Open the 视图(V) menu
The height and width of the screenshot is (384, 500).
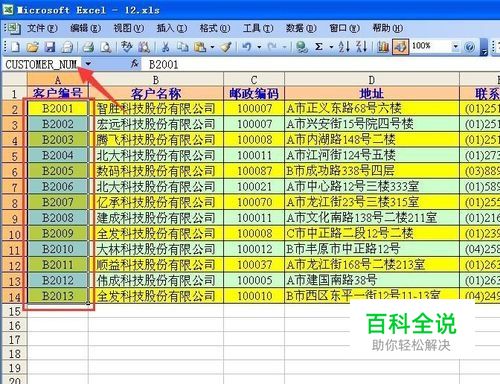coord(129,28)
